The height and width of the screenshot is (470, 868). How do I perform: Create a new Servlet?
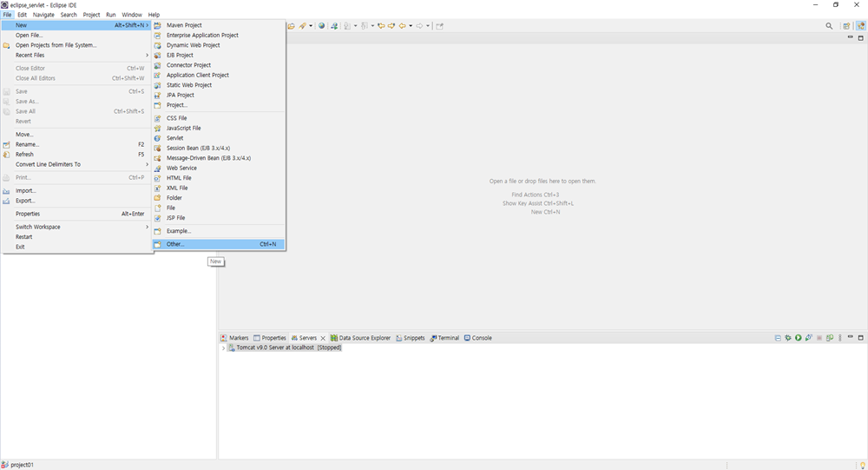(x=219, y=138)
